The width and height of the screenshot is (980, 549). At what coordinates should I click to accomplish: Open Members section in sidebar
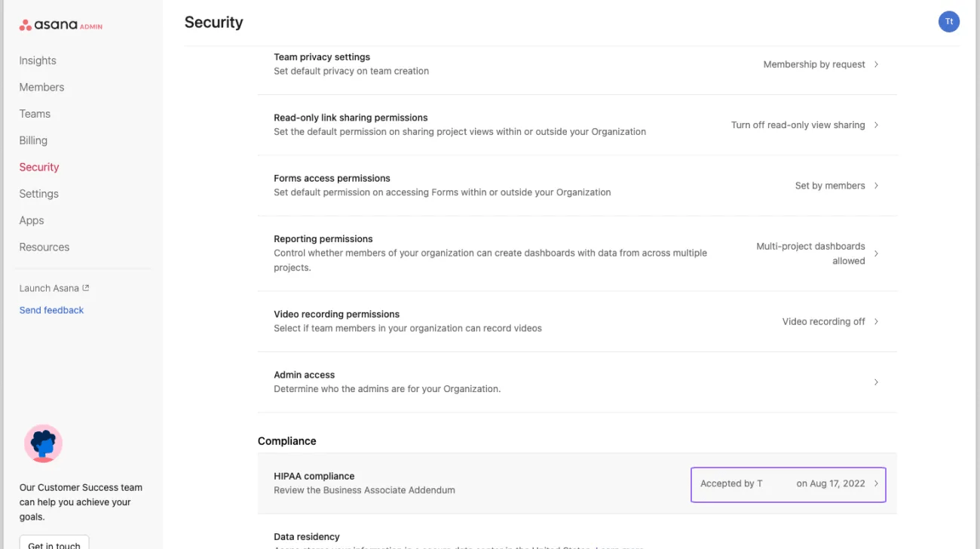(x=41, y=87)
